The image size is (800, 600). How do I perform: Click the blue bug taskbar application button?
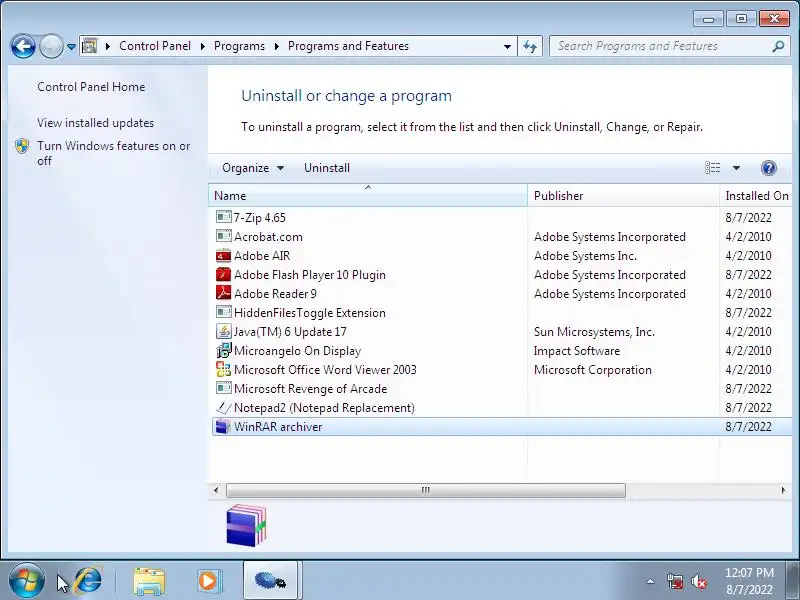tap(270, 581)
